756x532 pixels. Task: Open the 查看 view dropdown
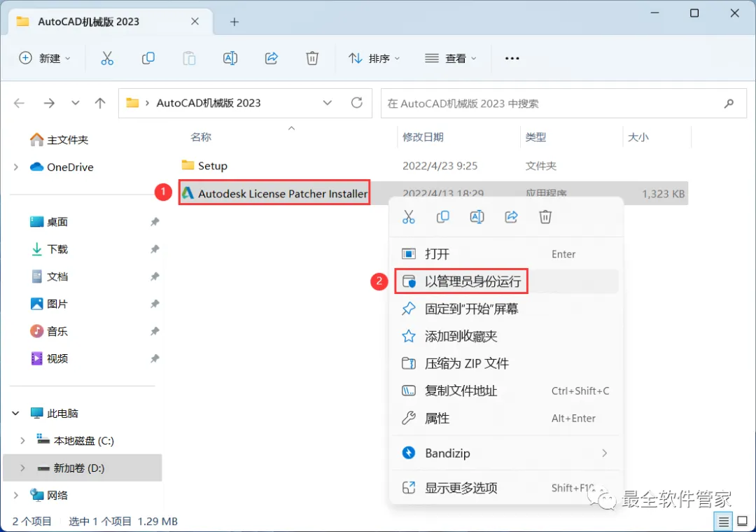tap(450, 58)
